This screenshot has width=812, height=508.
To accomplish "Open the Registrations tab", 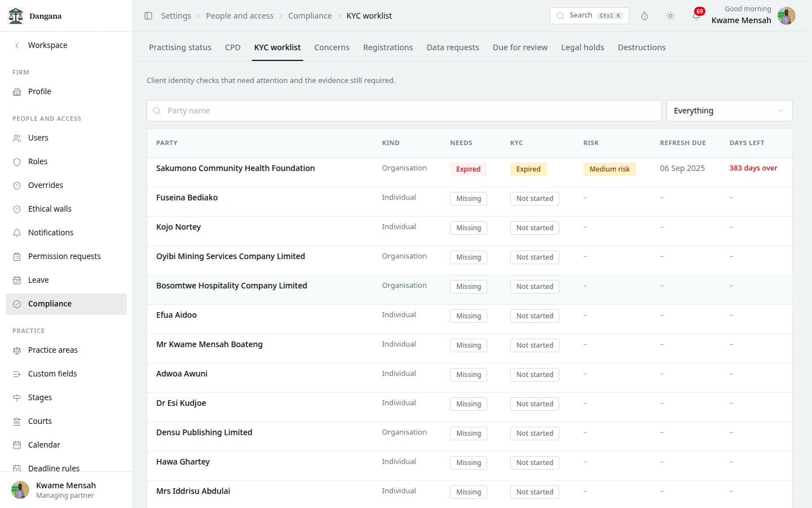I will (388, 47).
